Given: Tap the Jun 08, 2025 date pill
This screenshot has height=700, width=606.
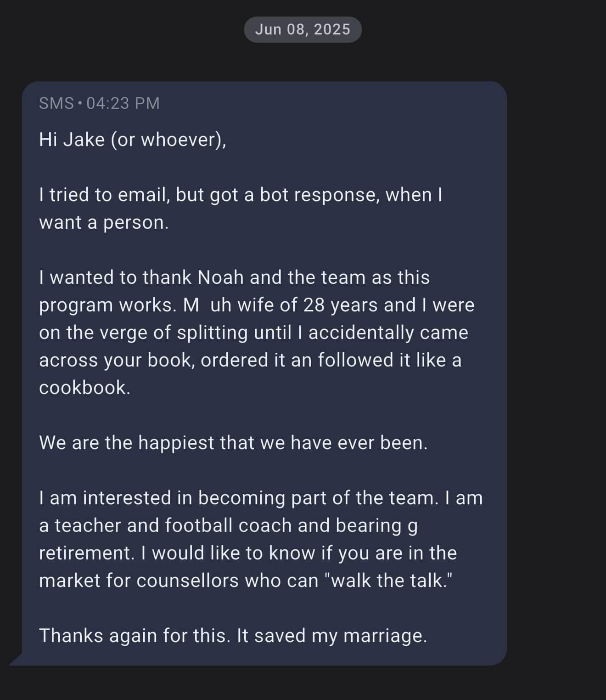Looking at the screenshot, I should [x=303, y=29].
